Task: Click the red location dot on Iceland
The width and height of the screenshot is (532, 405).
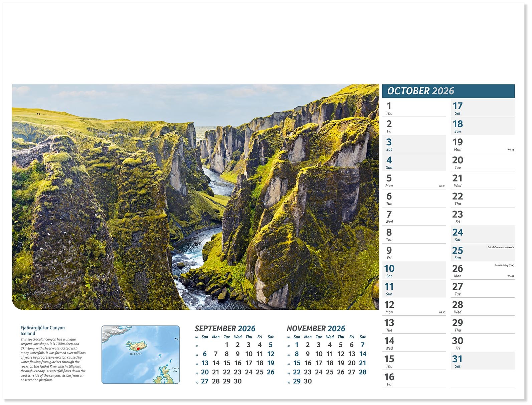Action: click(138, 349)
